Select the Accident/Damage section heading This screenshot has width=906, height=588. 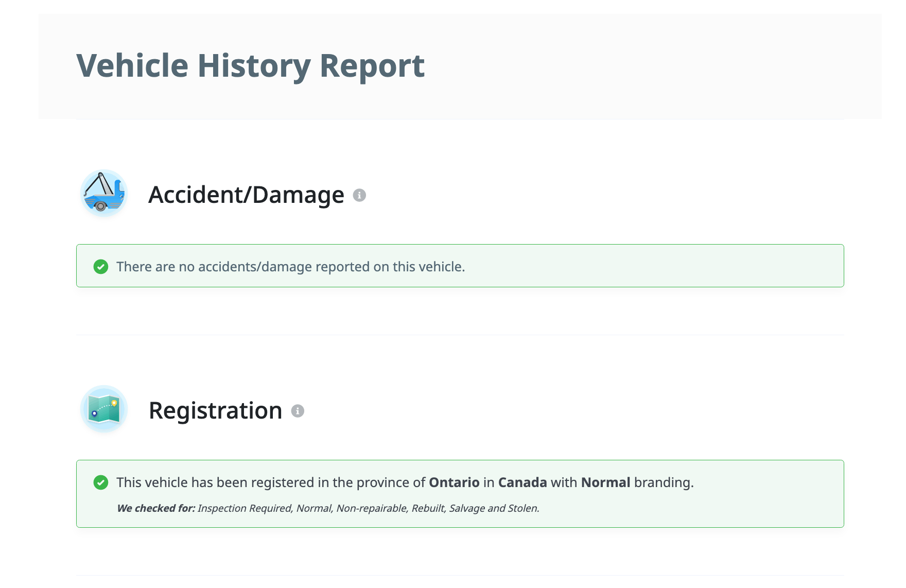click(x=246, y=195)
